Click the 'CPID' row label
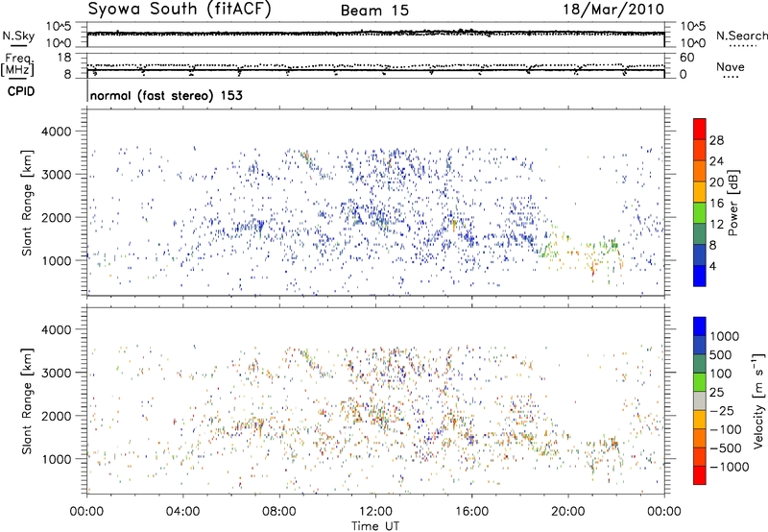This screenshot has height=532, width=768. point(21,91)
